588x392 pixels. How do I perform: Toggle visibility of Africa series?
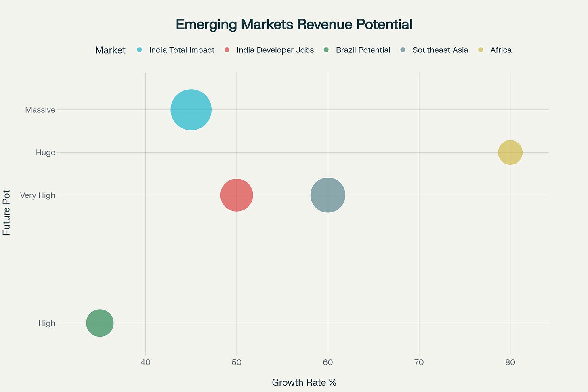(480, 50)
